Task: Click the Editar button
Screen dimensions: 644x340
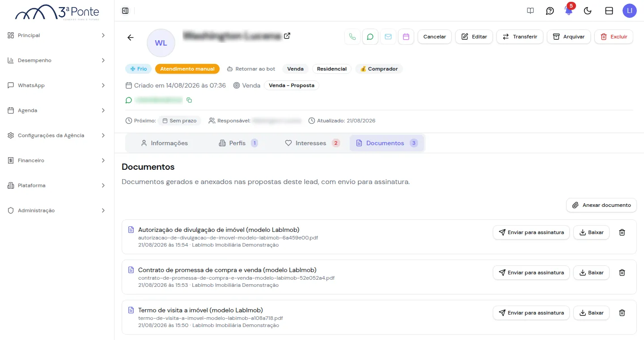Action: 474,37
